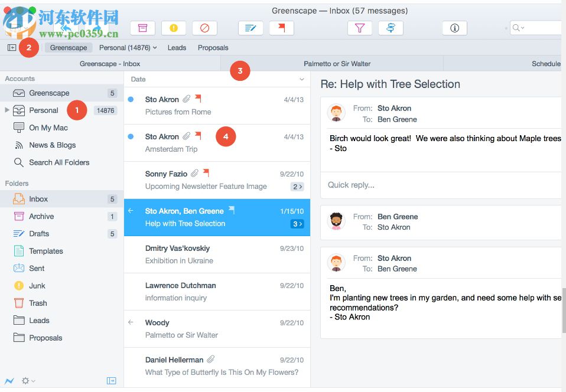This screenshot has width=566, height=392.
Task: Open the Date sorting dropdown
Action: click(x=301, y=79)
